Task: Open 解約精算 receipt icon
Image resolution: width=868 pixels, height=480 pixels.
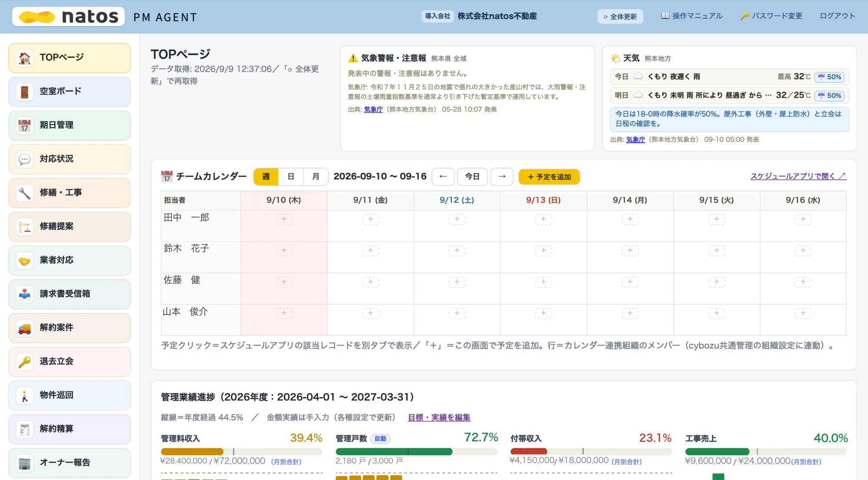Action: pyautogui.click(x=25, y=429)
